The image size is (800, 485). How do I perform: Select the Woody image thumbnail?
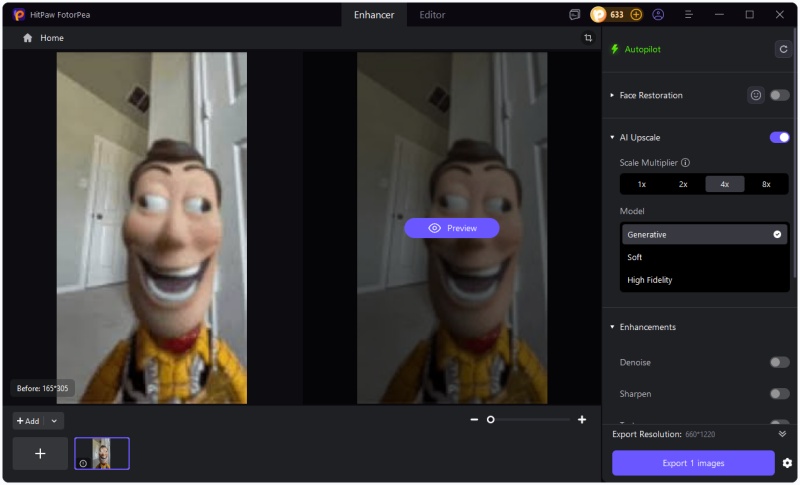tap(102, 453)
